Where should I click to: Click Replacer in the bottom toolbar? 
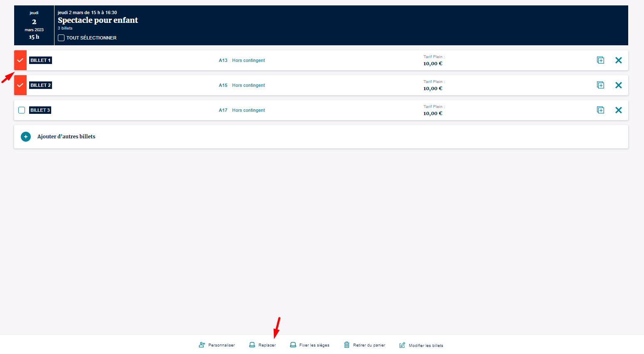[263, 345]
